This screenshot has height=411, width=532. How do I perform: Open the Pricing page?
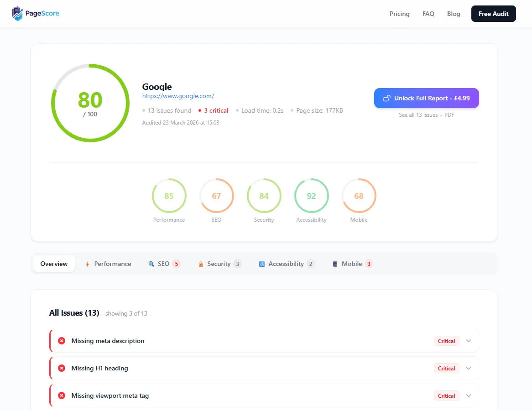(x=399, y=14)
